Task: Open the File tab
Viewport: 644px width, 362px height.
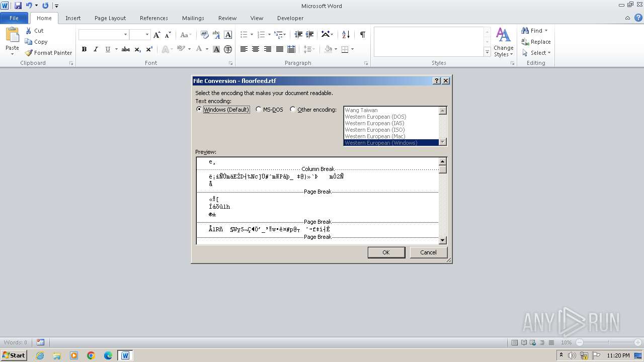Action: pyautogui.click(x=14, y=18)
